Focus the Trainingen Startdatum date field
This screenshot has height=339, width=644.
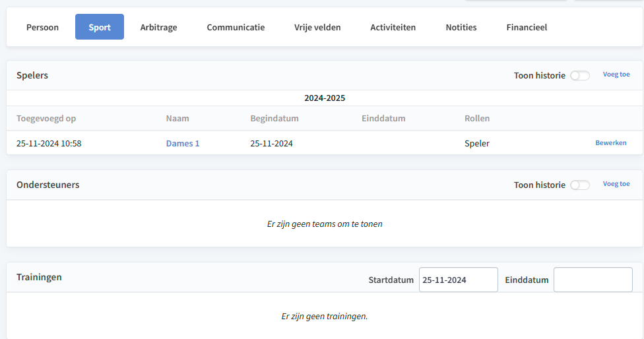(459, 280)
